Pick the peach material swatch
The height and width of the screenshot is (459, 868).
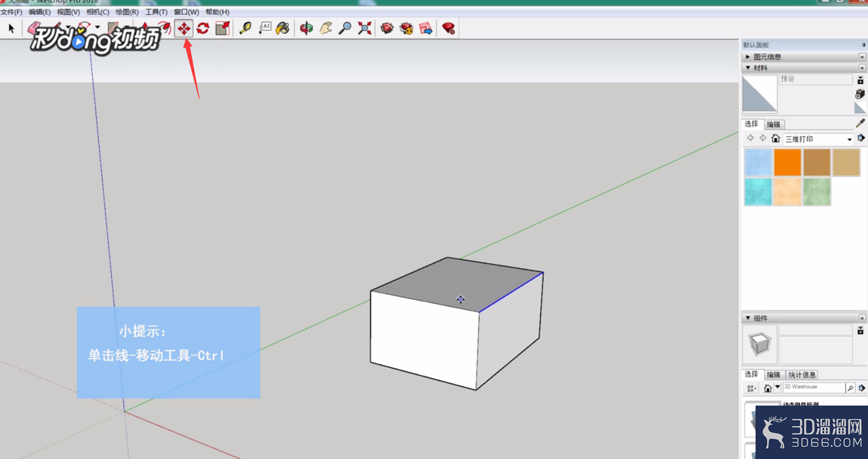[787, 192]
